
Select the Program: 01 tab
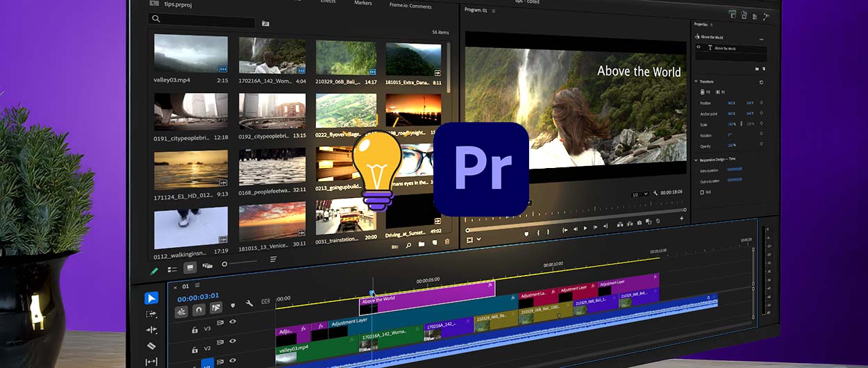coord(476,10)
